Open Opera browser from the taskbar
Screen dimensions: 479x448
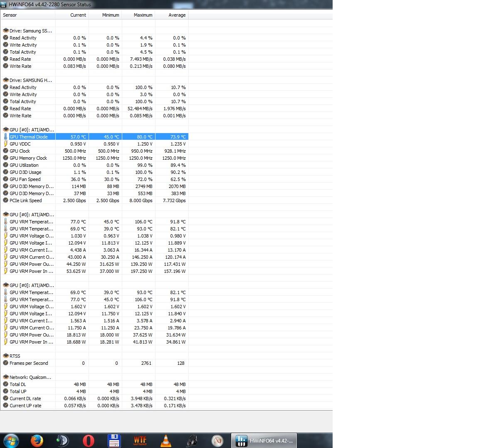pos(88,441)
